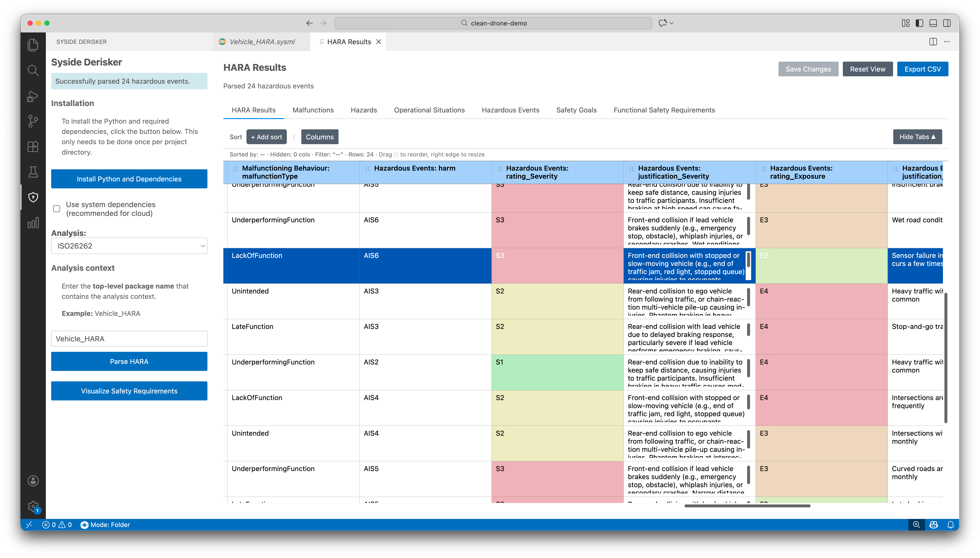Toggle the bottom panel layout icon
The image size is (980, 558).
933,23
